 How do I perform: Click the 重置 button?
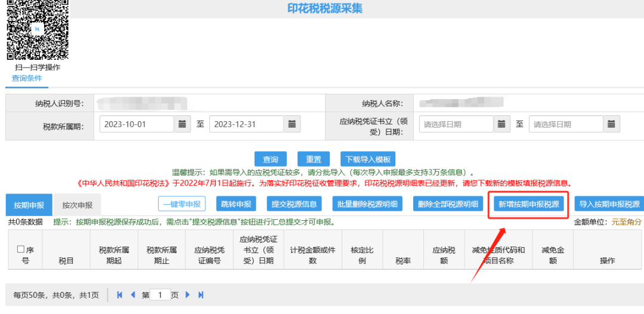tap(314, 159)
